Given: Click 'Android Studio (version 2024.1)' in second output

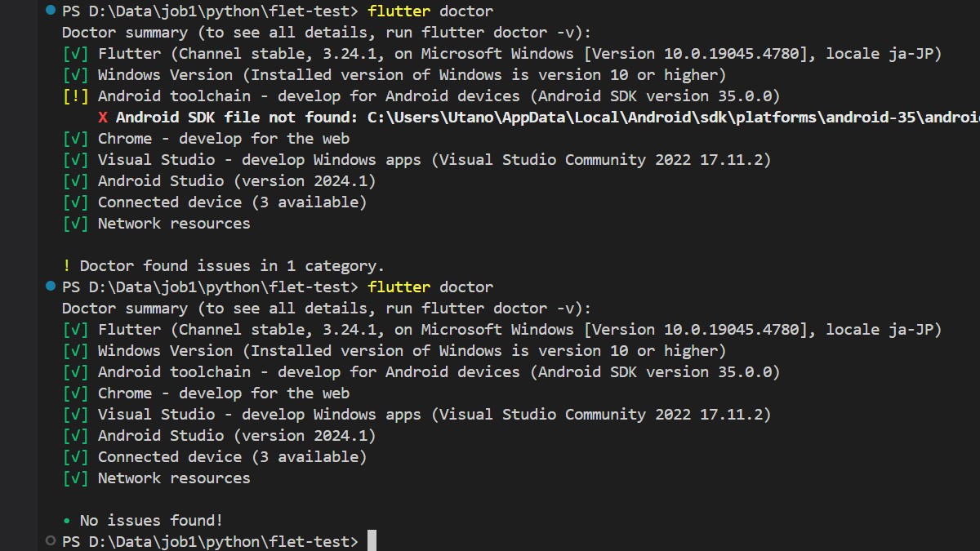Looking at the screenshot, I should click(x=237, y=436).
